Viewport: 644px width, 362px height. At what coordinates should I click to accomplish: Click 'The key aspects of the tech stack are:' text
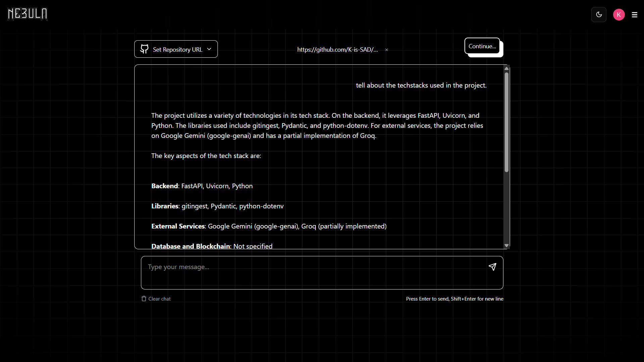click(x=206, y=156)
